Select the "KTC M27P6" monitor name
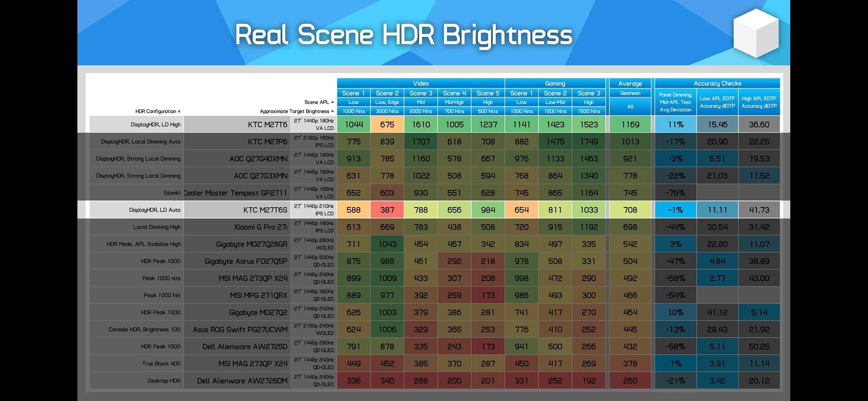Screen dimensions: 868x401 tap(267, 141)
